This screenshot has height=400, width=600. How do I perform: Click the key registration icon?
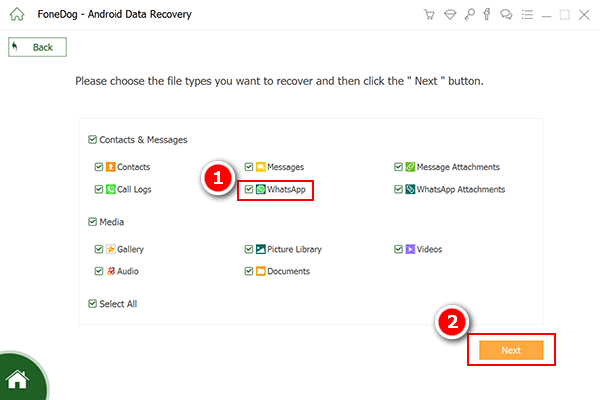pyautogui.click(x=468, y=15)
